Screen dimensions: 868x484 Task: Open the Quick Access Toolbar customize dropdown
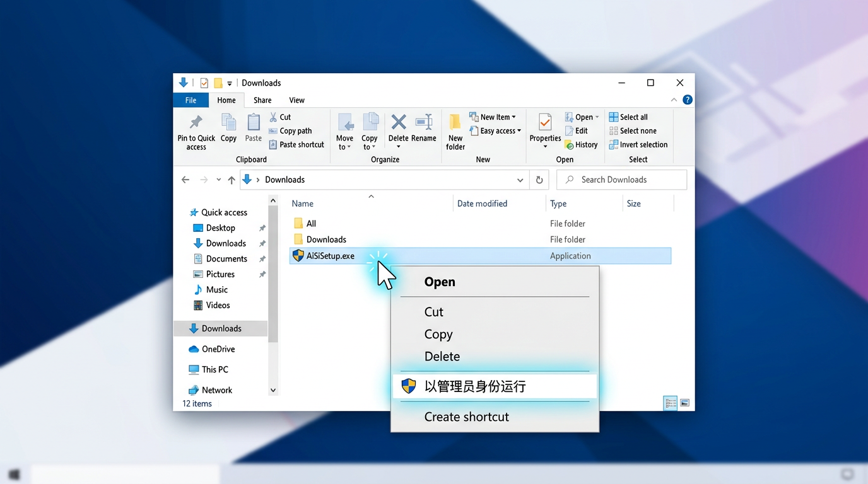[230, 83]
